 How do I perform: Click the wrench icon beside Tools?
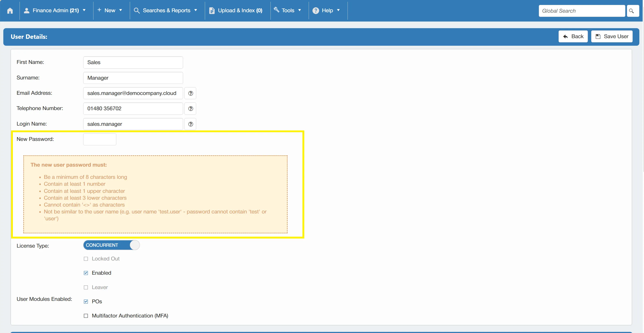click(277, 10)
